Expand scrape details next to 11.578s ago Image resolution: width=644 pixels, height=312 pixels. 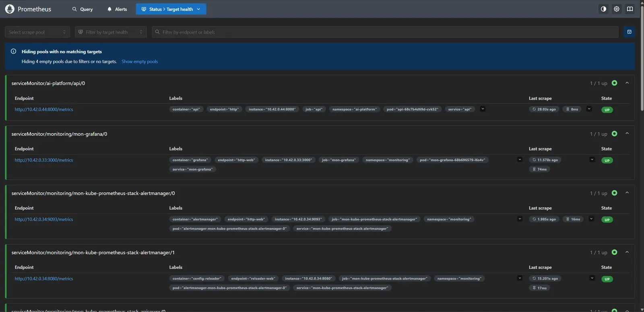point(592,160)
